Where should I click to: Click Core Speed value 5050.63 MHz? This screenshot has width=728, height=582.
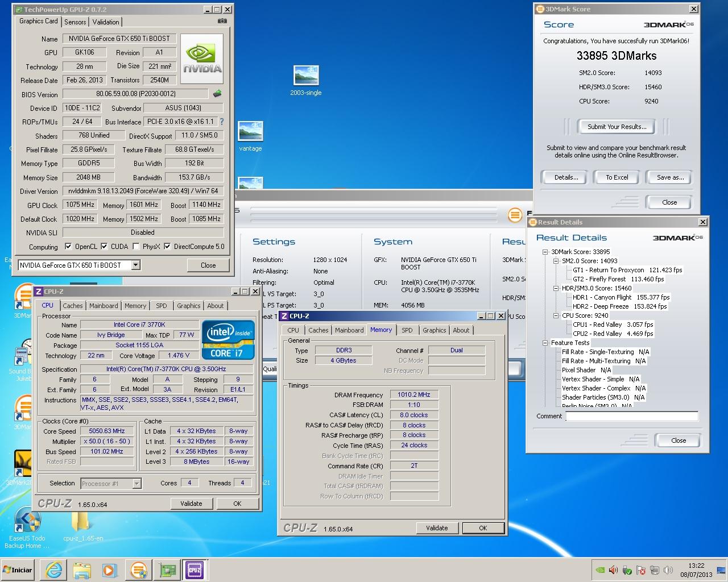point(107,431)
